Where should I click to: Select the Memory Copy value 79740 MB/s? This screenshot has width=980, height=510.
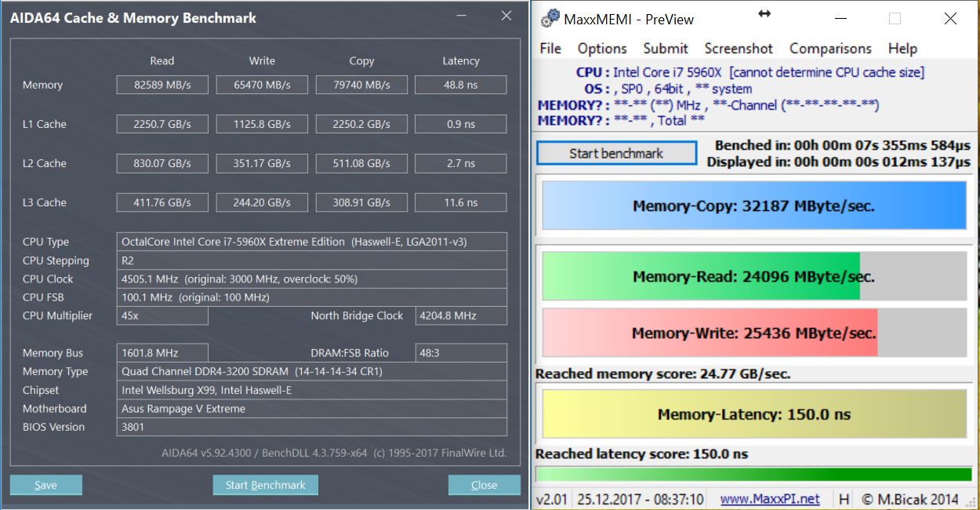(x=361, y=85)
